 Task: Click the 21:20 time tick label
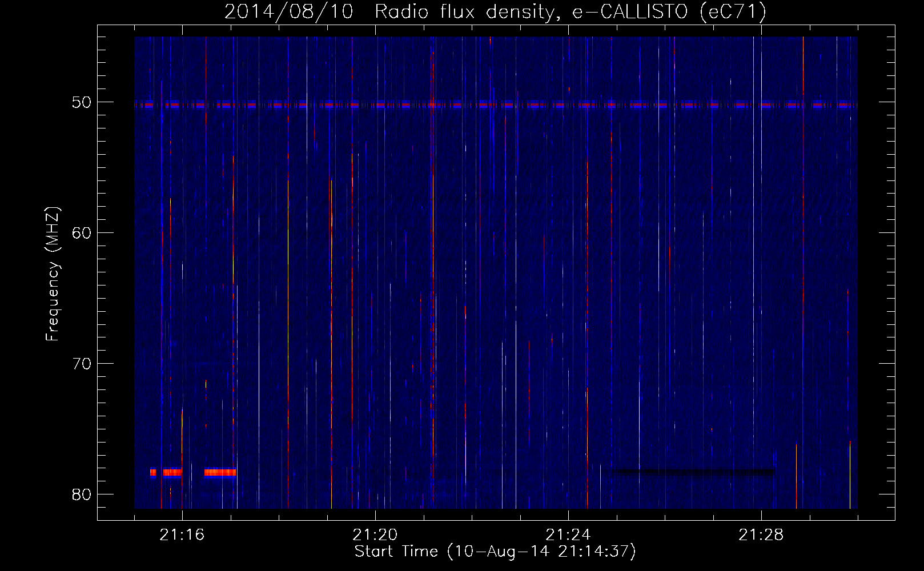click(x=375, y=535)
